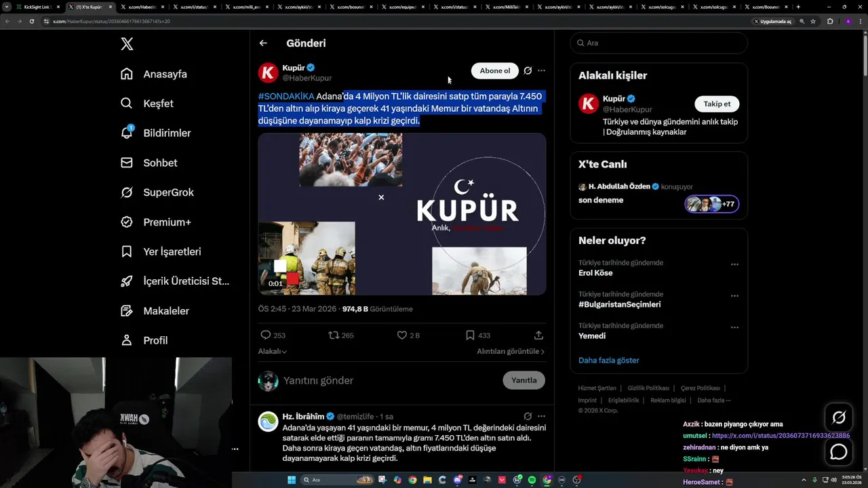
Task: Open Windows Start menu
Action: tap(292, 480)
